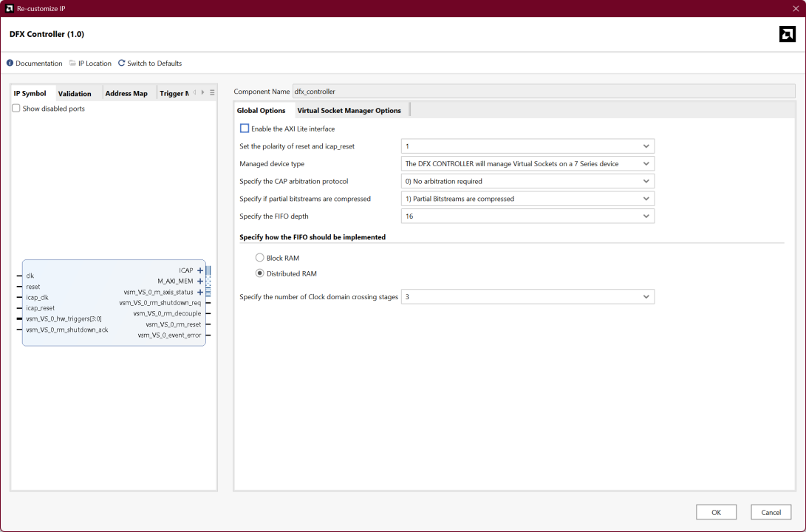The height and width of the screenshot is (532, 806).
Task: Switch to the Trigger tab
Action: click(174, 93)
